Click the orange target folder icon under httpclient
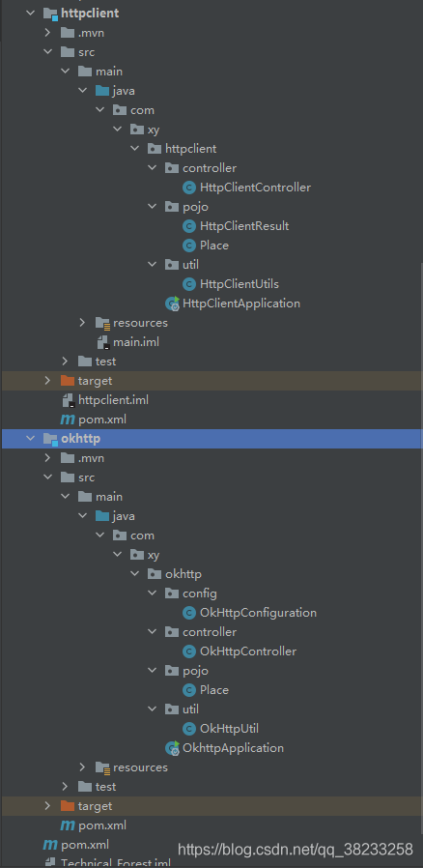Screen dimensions: 423x868 pos(68,381)
